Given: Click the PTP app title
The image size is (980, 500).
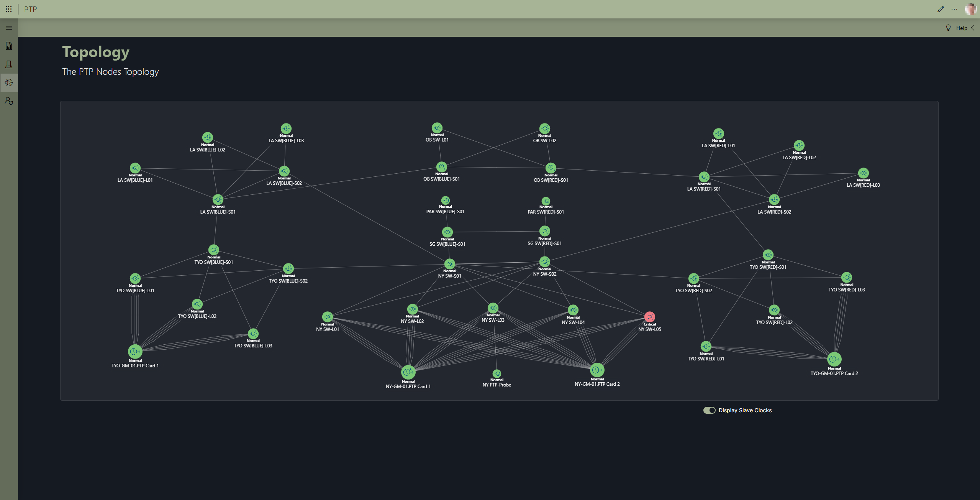Looking at the screenshot, I should [x=30, y=9].
